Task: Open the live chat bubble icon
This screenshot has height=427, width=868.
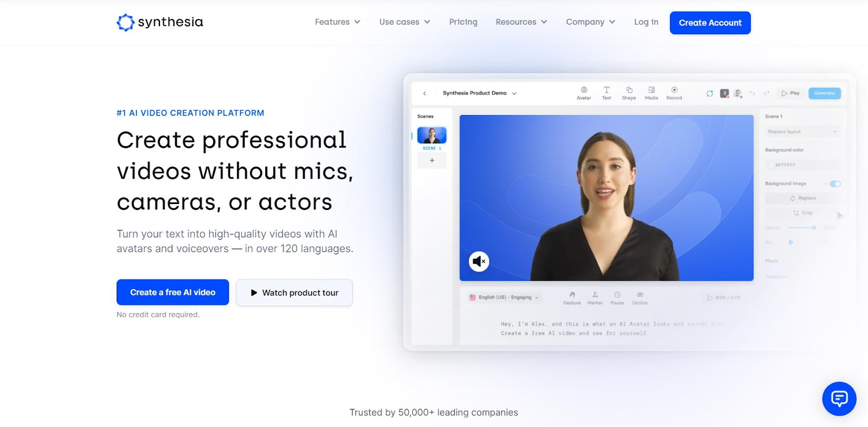Action: (839, 399)
